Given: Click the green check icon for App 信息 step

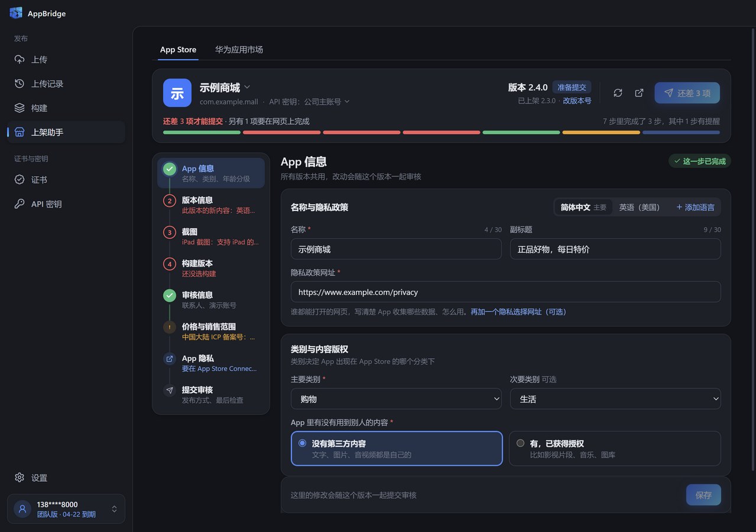Looking at the screenshot, I should [170, 169].
